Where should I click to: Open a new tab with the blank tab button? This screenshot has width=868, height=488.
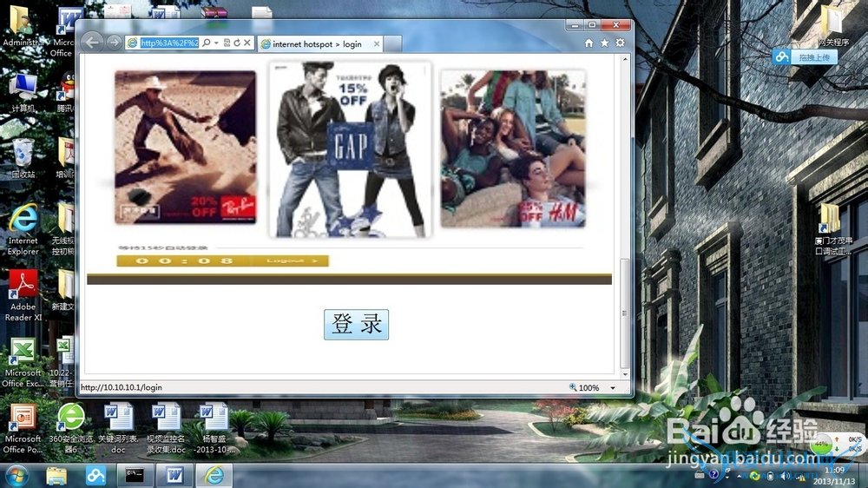coord(392,43)
